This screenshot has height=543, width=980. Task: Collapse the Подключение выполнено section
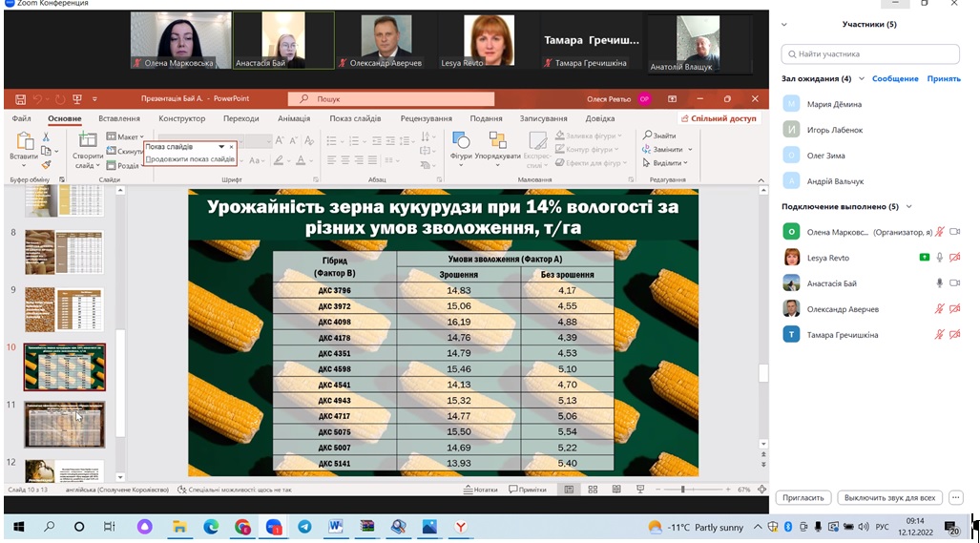(908, 206)
